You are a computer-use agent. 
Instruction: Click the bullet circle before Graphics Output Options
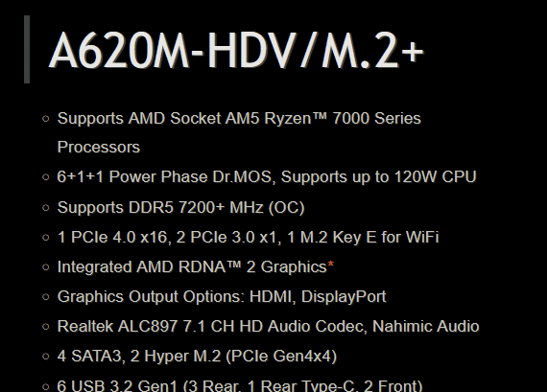pos(46,297)
